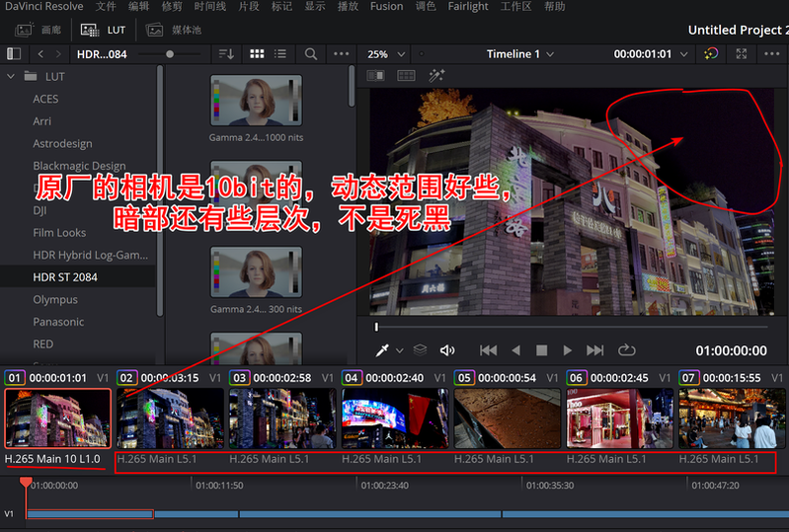Click the viewer scrub bar playhead

pyautogui.click(x=376, y=327)
